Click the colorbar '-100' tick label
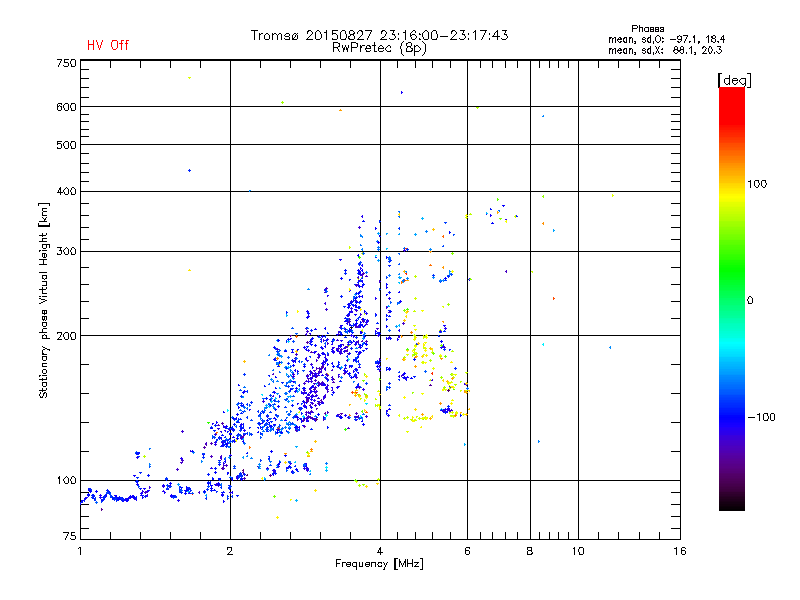The image size is (800, 600). 761,417
